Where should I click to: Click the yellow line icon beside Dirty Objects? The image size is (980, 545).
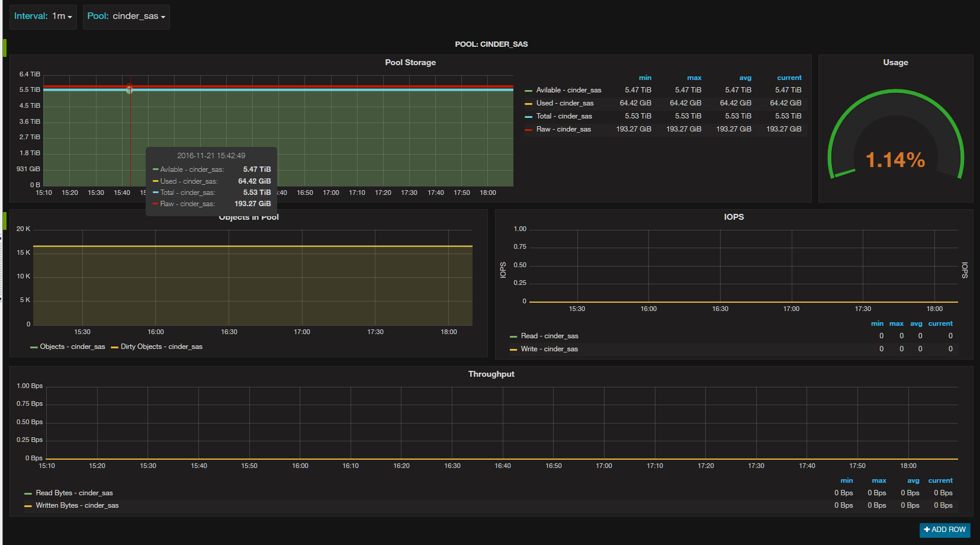114,347
